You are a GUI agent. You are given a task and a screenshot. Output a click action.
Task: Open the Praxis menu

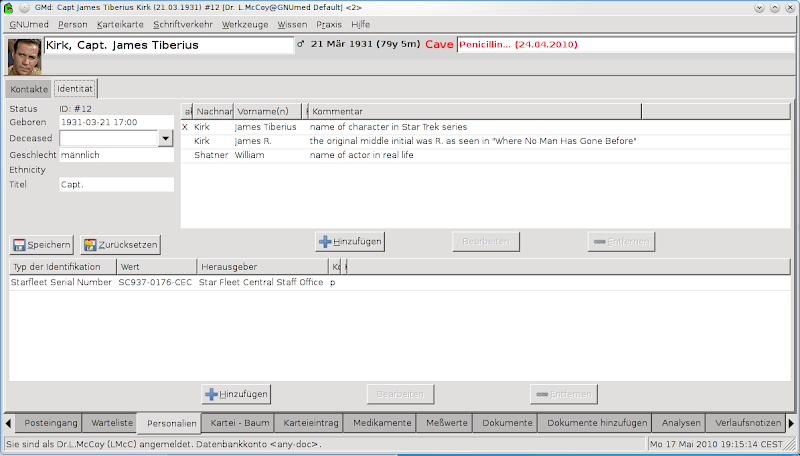pyautogui.click(x=329, y=24)
